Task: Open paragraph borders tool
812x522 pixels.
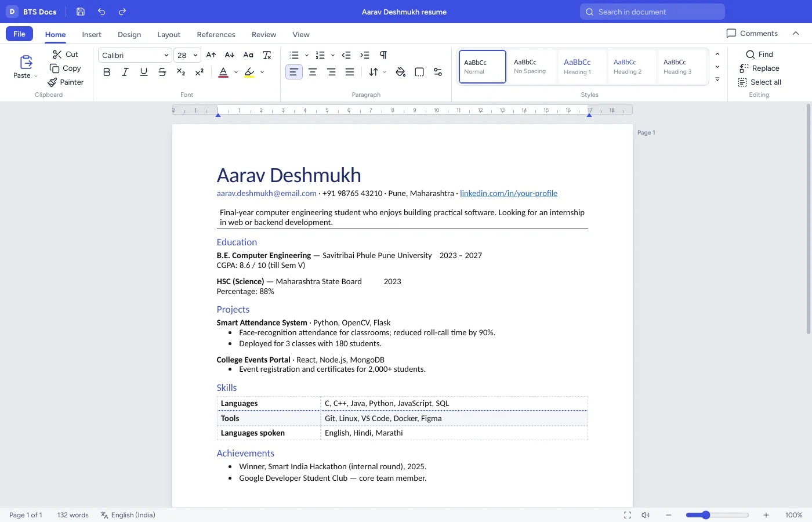Action: coord(419,72)
